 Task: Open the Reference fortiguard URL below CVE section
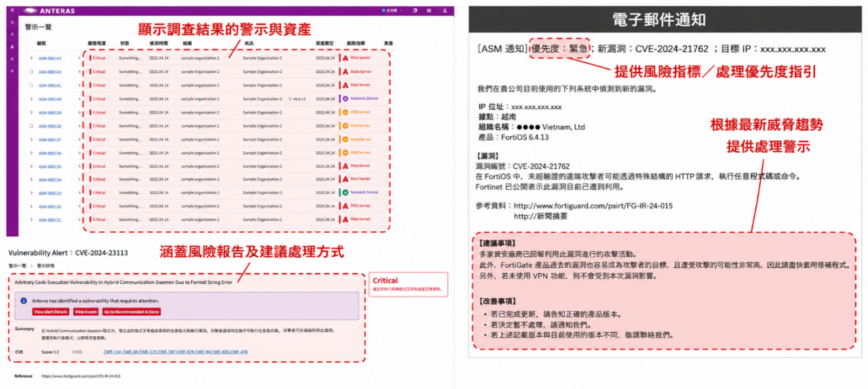click(81, 375)
